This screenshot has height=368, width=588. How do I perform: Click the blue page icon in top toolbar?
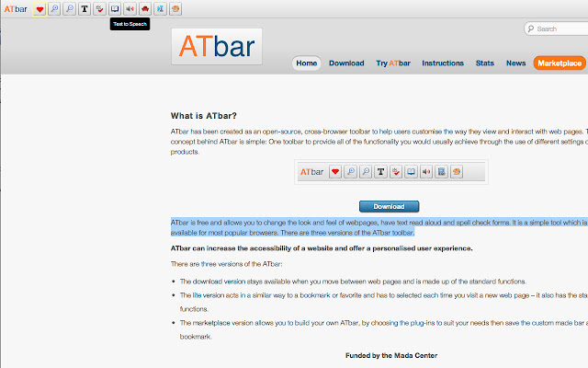click(161, 8)
